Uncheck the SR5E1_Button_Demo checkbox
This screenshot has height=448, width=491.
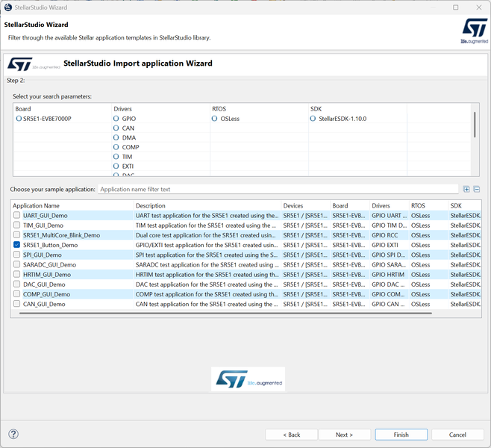(17, 245)
